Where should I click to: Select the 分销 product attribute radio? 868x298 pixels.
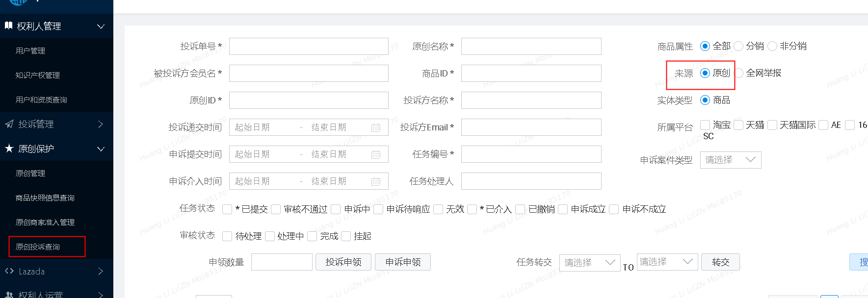pos(738,46)
